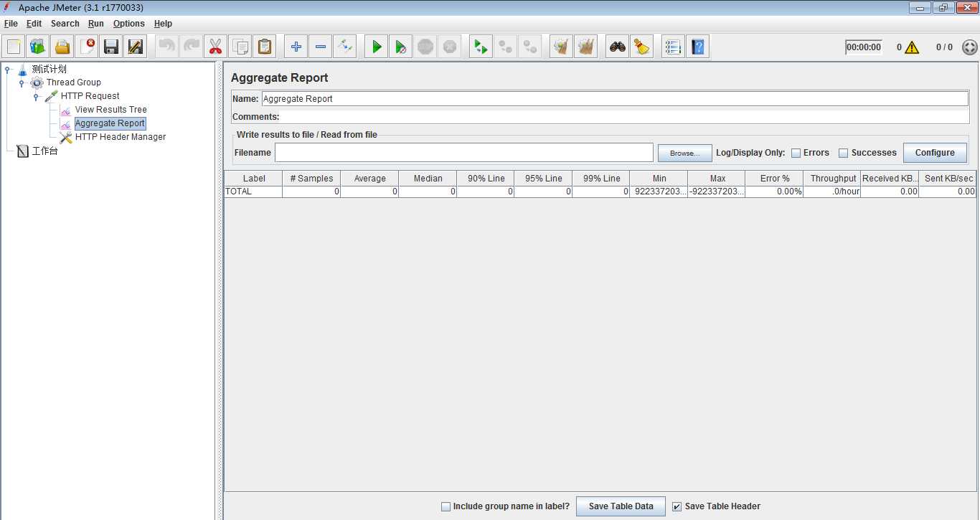
Task: Click the Save Table Data button
Action: pyautogui.click(x=621, y=506)
